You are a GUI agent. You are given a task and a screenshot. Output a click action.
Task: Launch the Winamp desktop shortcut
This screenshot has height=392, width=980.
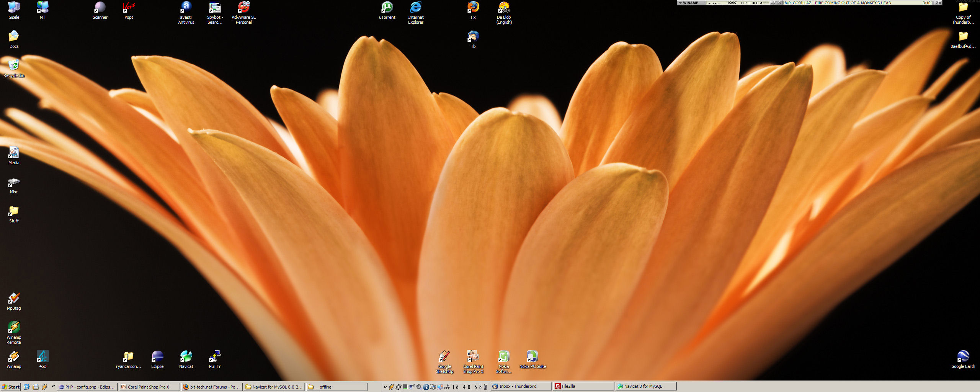click(14, 359)
